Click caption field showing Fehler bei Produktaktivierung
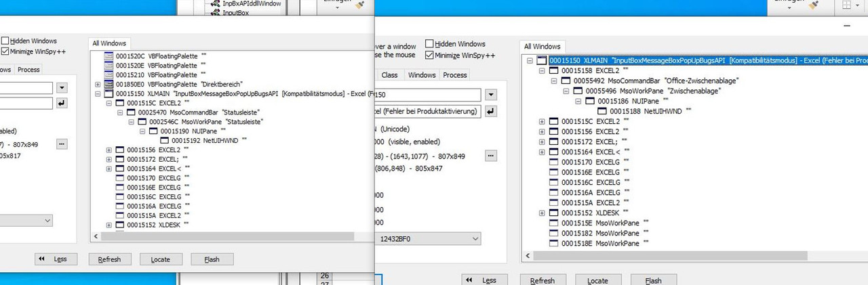Image resolution: width=868 pixels, height=285 pixels. click(427, 111)
